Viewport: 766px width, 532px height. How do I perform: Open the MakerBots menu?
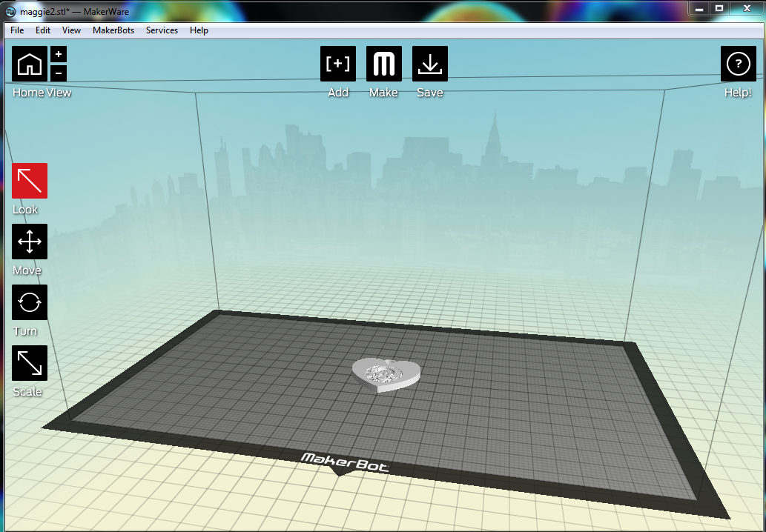point(113,30)
